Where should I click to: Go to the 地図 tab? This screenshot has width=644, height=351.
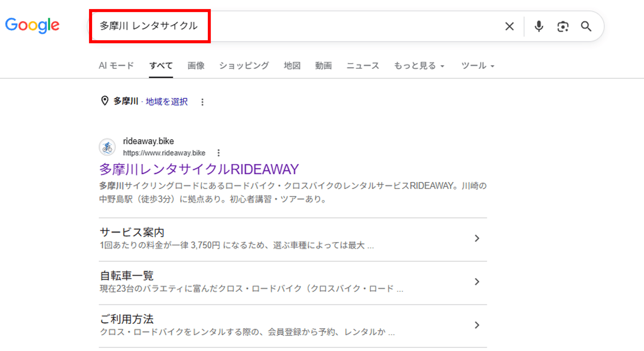(292, 66)
